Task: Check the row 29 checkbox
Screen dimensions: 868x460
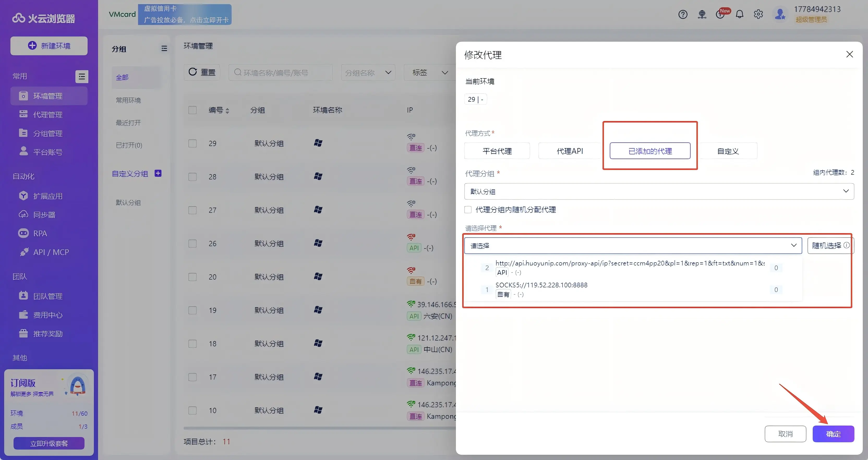Action: tap(192, 144)
